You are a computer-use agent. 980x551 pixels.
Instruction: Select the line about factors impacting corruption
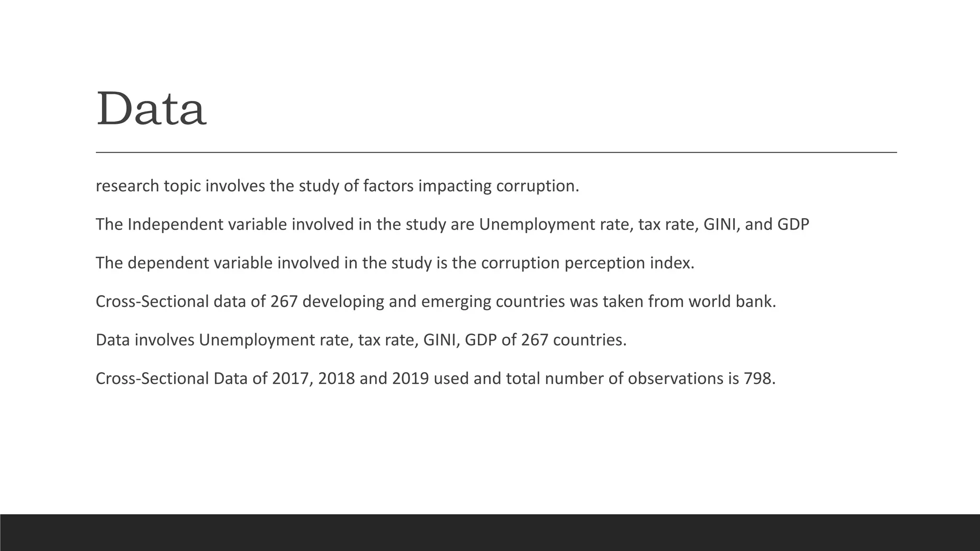pos(337,186)
